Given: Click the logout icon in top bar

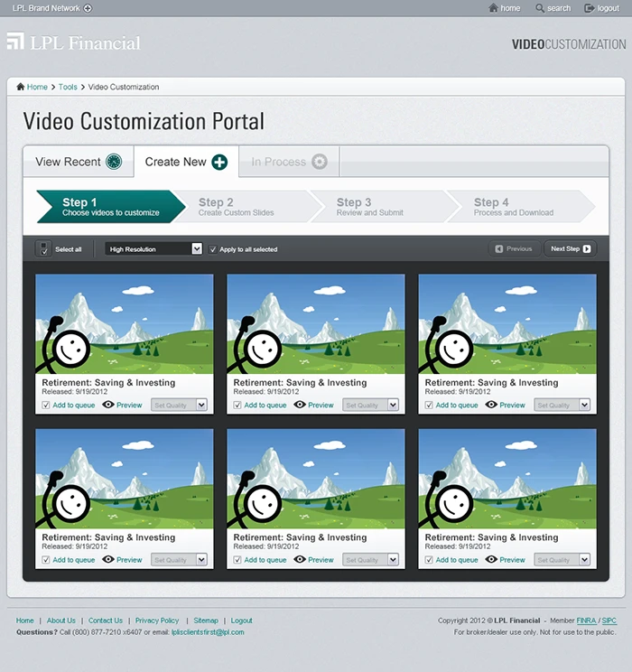Looking at the screenshot, I should [590, 8].
